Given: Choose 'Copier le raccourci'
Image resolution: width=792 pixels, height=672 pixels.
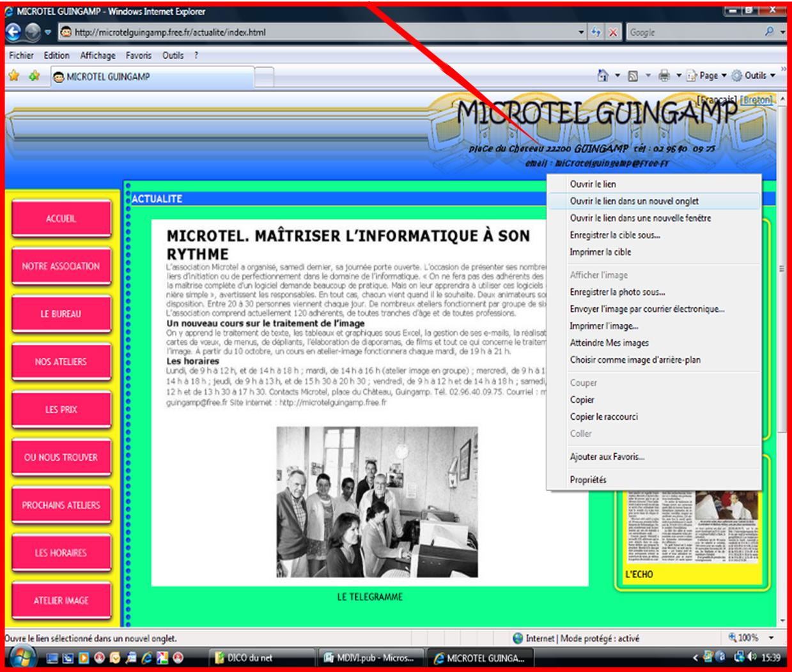Looking at the screenshot, I should (654, 416).
